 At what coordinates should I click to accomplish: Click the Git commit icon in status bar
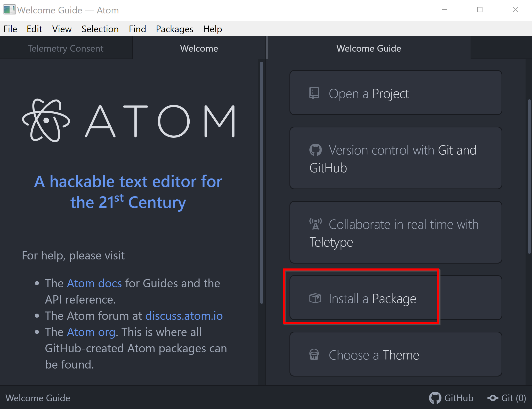(x=493, y=398)
